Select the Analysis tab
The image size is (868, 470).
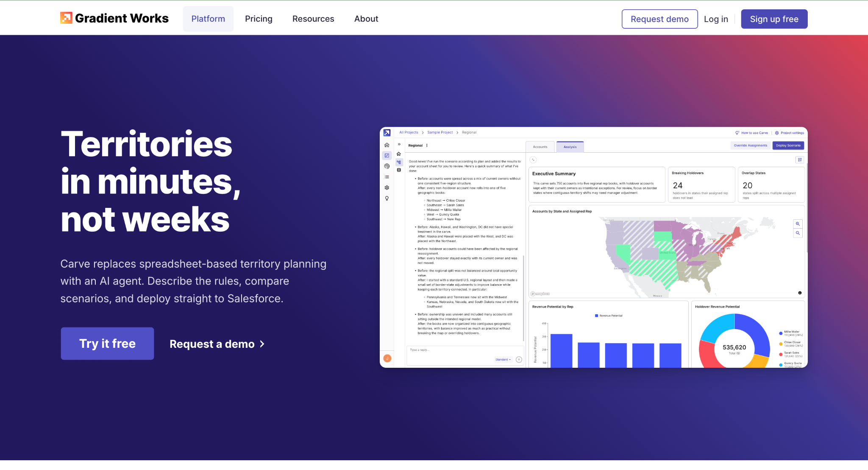(x=570, y=147)
